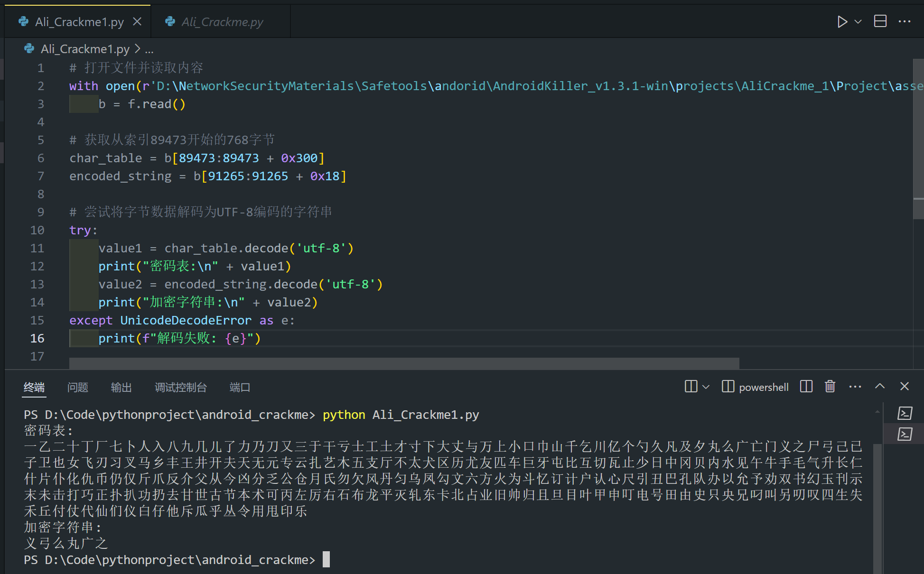The height and width of the screenshot is (574, 924).
Task: Click 'python Ali_Crackme1.py' in terminal
Action: (x=401, y=415)
